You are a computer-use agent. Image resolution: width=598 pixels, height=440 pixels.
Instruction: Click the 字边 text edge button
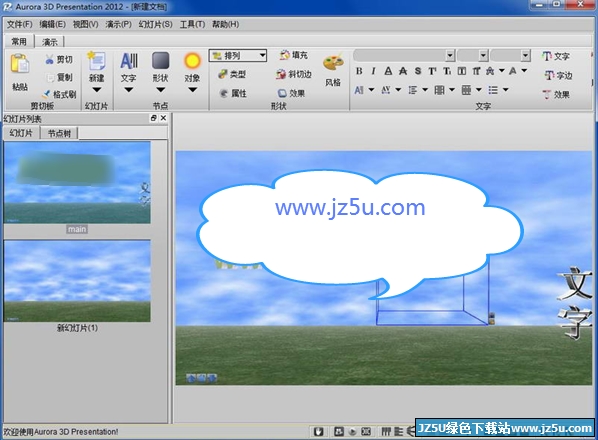coord(558,75)
